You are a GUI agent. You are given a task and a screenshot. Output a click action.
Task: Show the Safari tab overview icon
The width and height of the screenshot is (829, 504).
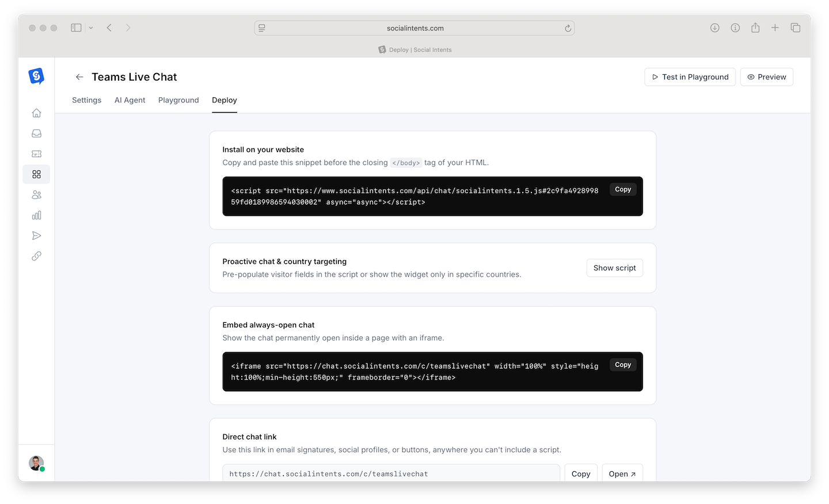[x=796, y=28]
